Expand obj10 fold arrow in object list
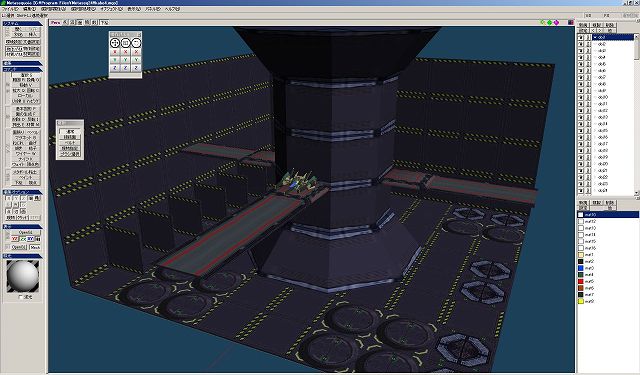The height and width of the screenshot is (375, 640). [595, 97]
